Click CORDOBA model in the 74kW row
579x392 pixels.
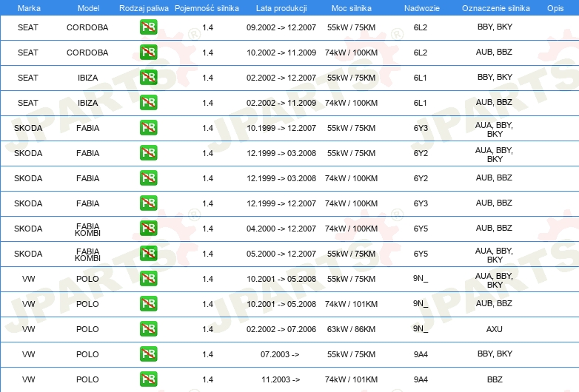pos(87,53)
